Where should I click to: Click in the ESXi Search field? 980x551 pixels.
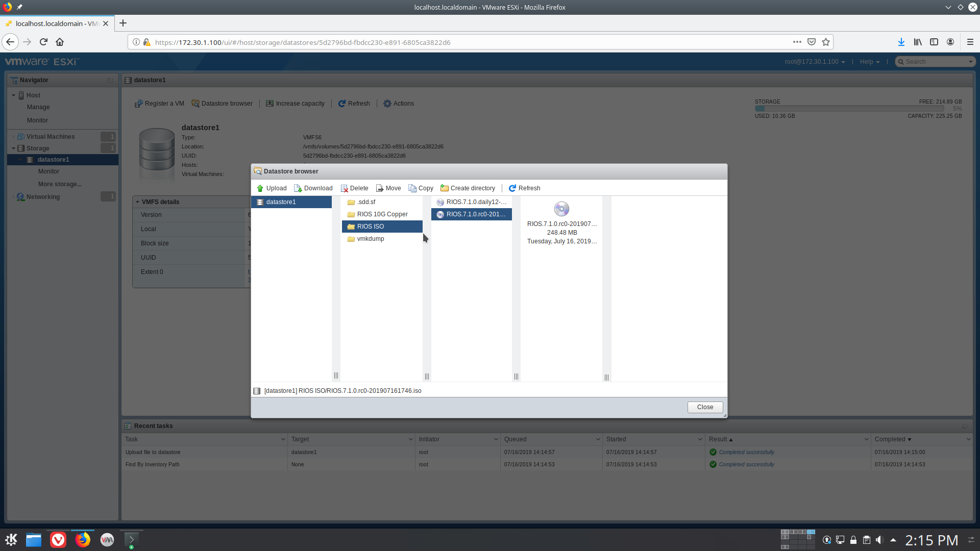coord(935,62)
